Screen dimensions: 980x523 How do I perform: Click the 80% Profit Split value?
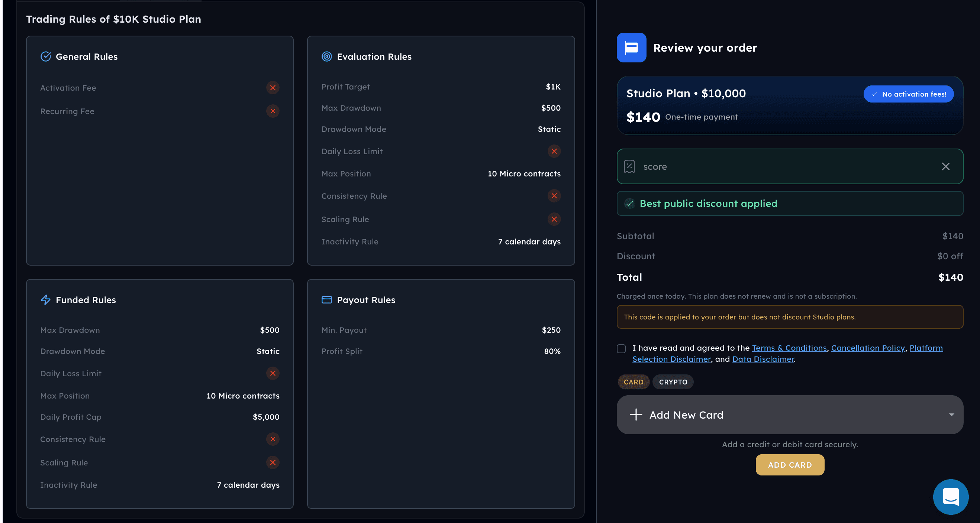[552, 352]
